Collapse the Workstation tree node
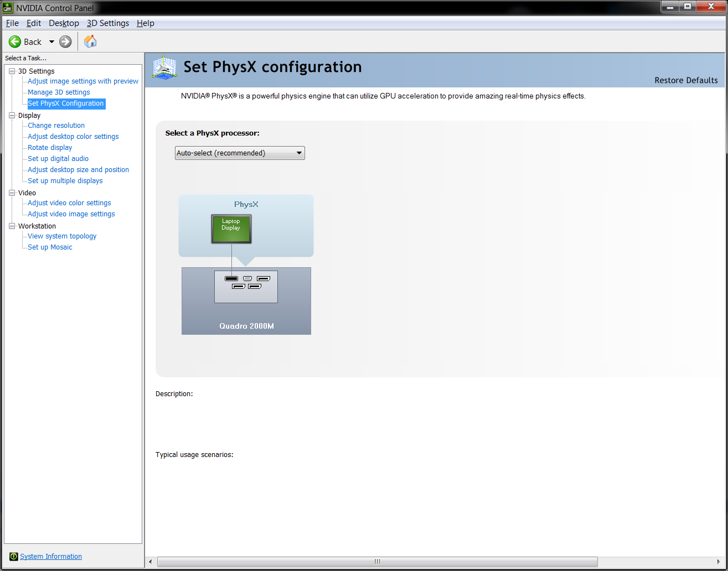 (x=12, y=226)
